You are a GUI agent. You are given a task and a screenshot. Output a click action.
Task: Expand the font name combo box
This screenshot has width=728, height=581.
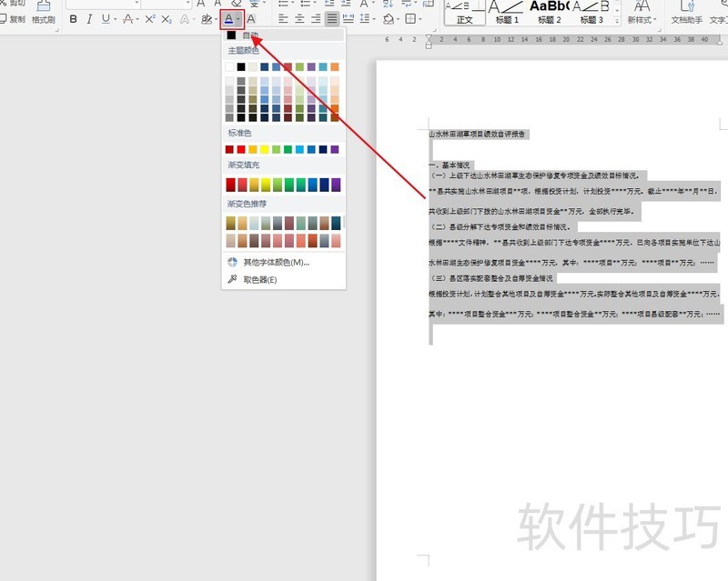click(x=137, y=4)
